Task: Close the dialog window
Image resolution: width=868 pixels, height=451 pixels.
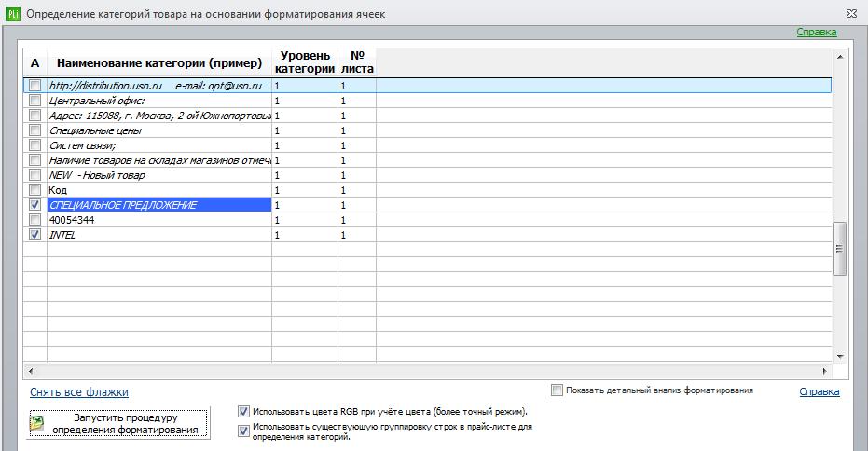Action: coord(851,13)
